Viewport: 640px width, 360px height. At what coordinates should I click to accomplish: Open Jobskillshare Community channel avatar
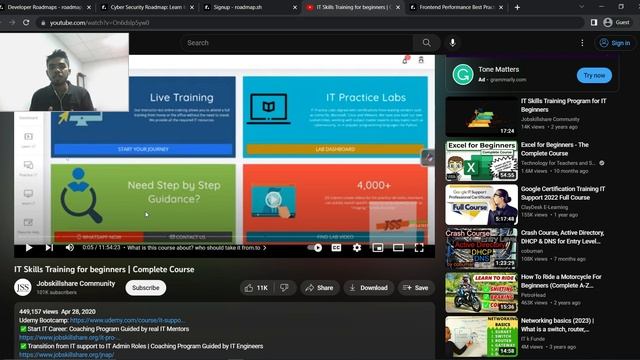(x=23, y=287)
